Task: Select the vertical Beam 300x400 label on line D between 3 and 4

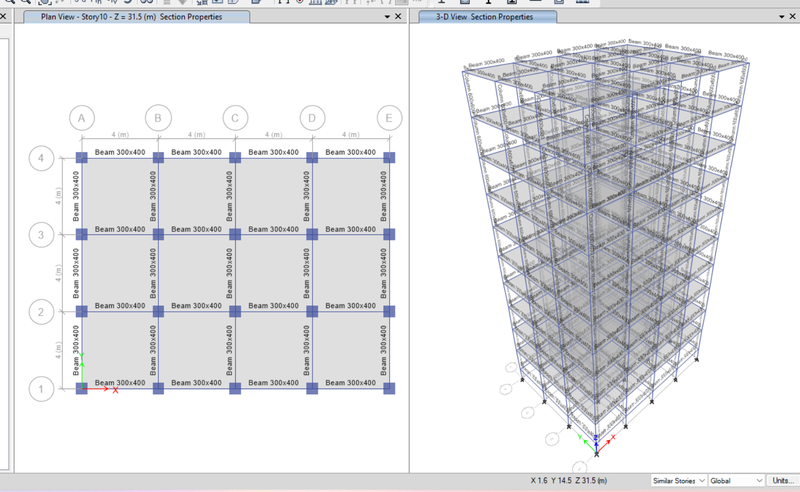Action: pyautogui.click(x=307, y=196)
